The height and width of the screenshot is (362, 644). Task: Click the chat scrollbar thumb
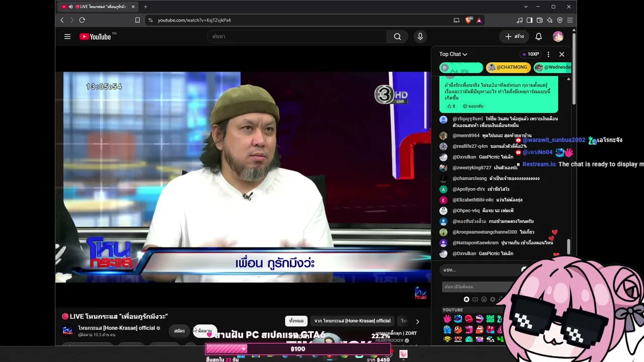pos(569,247)
